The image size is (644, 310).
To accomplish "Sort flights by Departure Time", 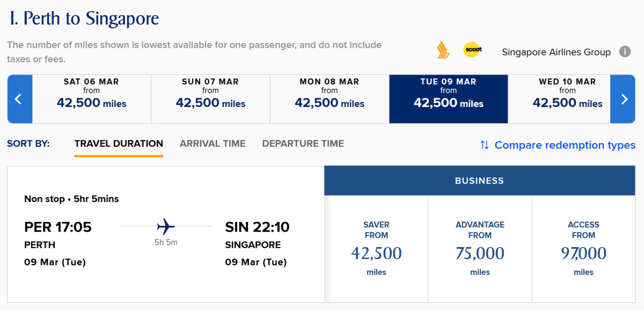I will click(x=303, y=143).
